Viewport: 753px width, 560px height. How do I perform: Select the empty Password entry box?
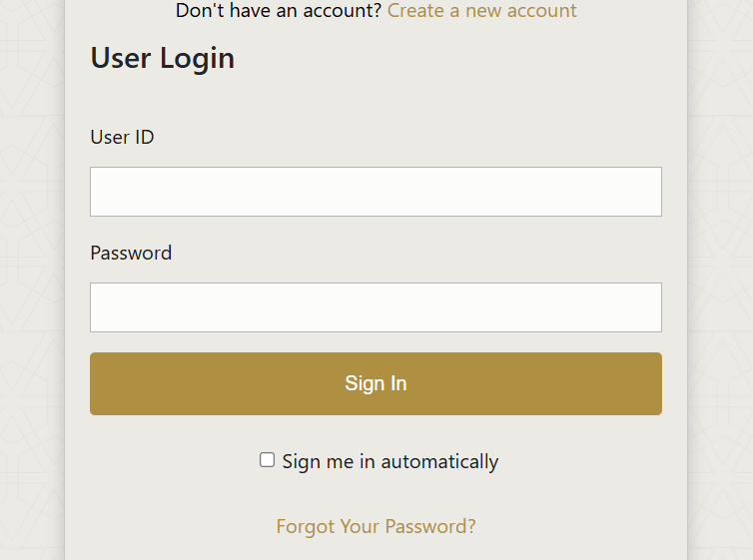376,307
